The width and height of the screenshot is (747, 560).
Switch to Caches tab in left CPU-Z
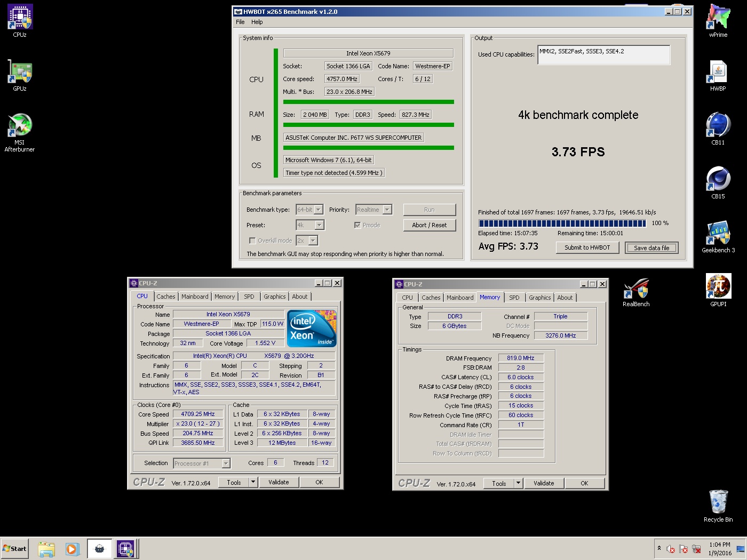165,297
